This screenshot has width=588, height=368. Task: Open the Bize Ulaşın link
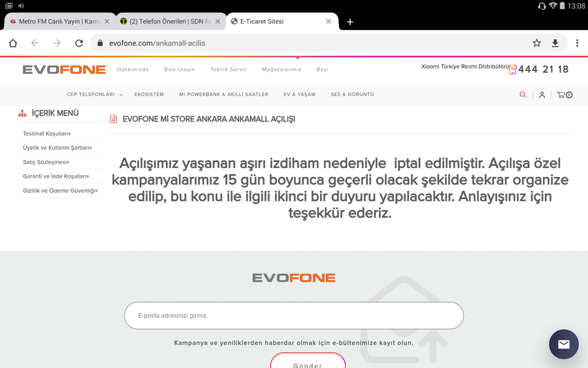coord(179,69)
